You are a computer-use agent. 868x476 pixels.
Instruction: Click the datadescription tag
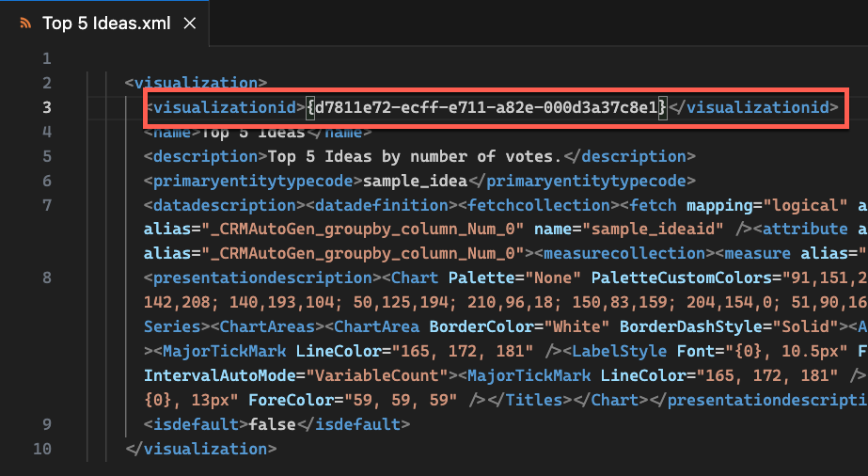(x=225, y=205)
